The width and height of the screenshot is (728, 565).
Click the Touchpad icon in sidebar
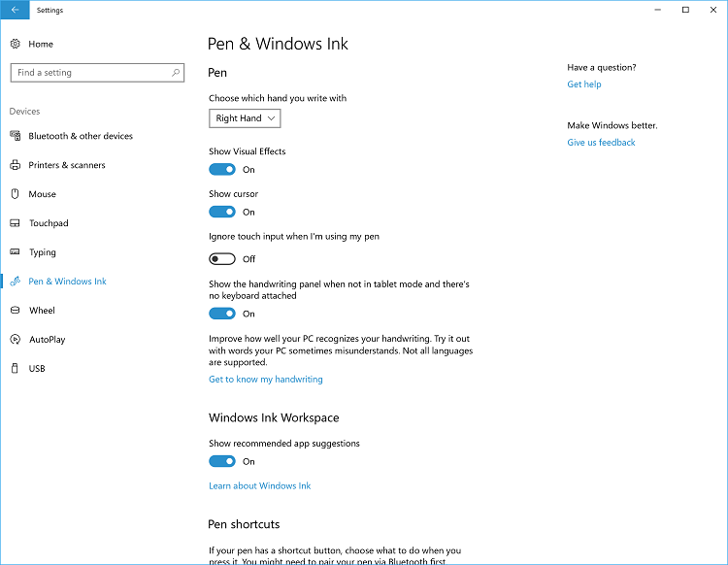tap(15, 223)
